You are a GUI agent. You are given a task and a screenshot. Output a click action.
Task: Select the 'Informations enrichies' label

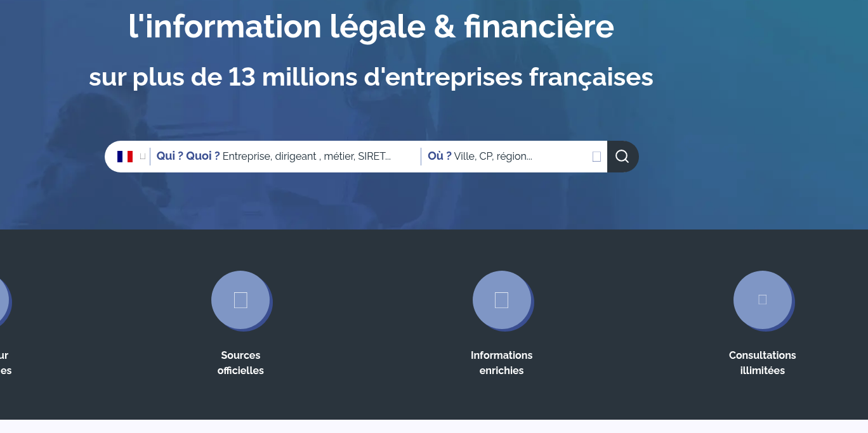coord(502,363)
